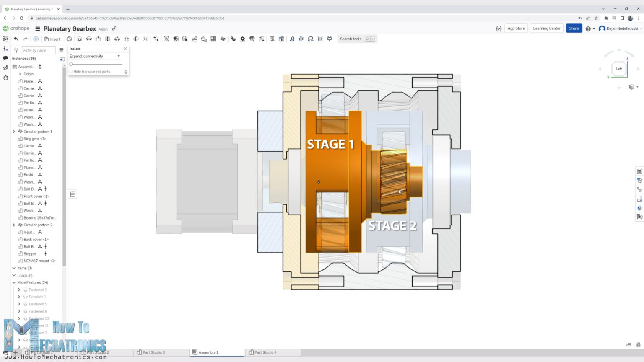This screenshot has height=362, width=644.
Task: Undo the last action
Action: click(x=16, y=39)
